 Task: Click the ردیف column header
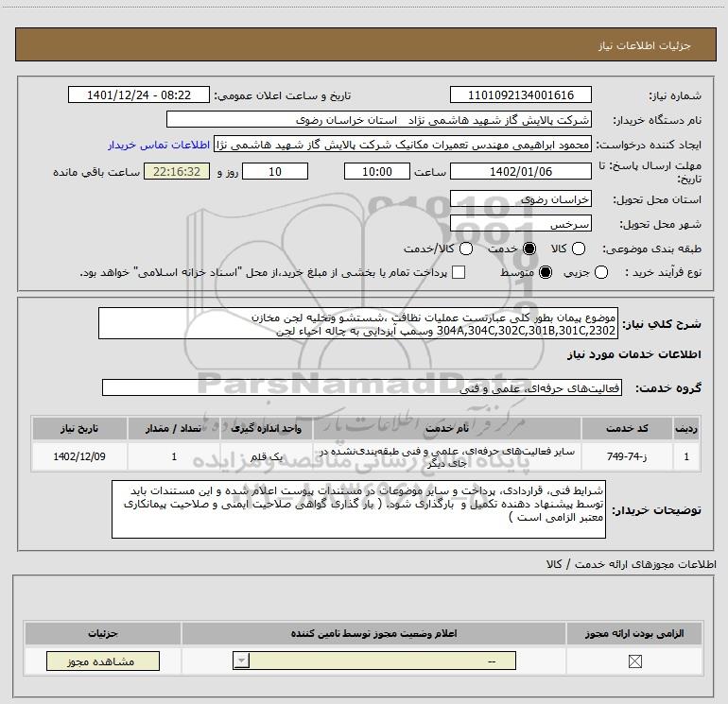(686, 428)
